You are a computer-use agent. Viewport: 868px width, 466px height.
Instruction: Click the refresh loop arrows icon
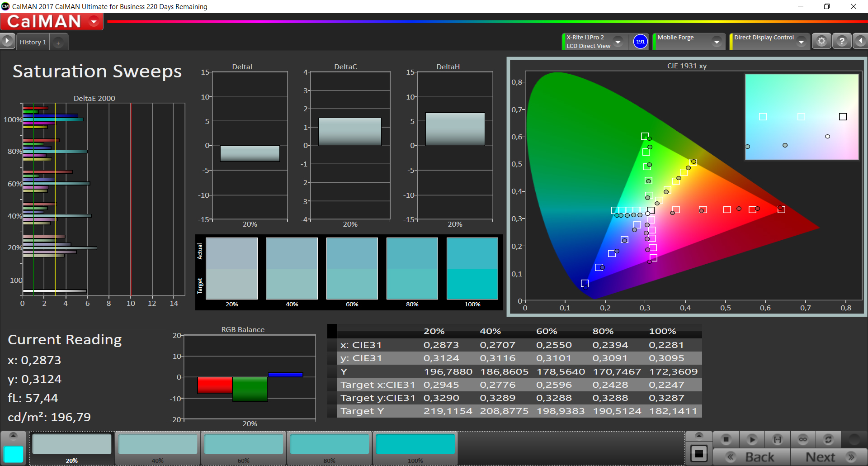point(828,439)
